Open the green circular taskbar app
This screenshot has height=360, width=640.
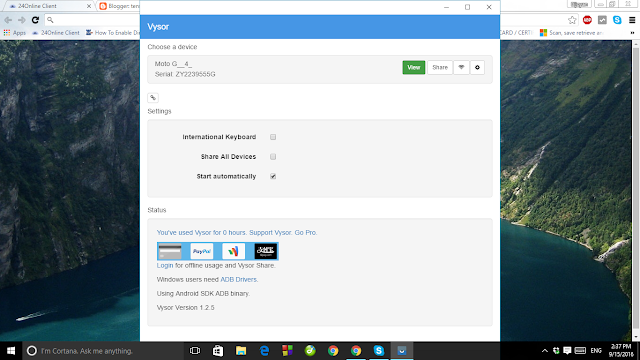point(310,351)
